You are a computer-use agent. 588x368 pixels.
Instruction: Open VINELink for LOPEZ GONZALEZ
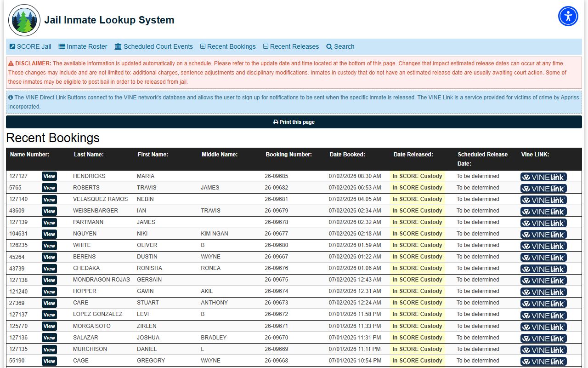(x=543, y=315)
